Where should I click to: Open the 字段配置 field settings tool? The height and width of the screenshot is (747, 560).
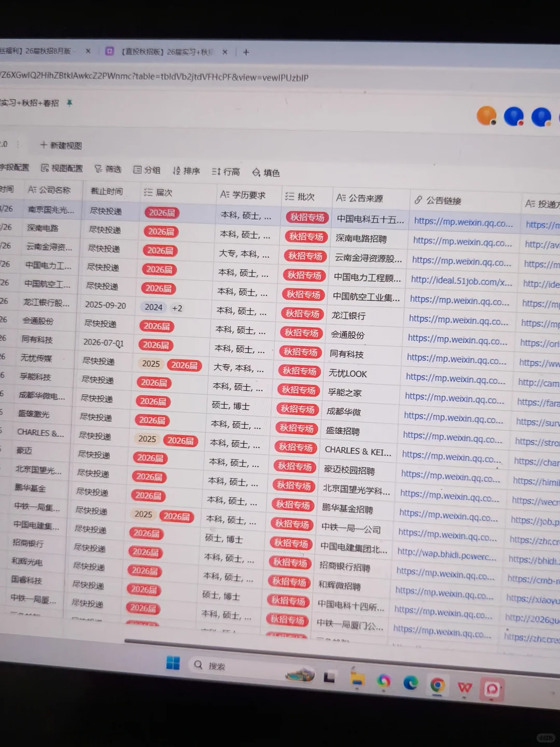click(x=15, y=168)
